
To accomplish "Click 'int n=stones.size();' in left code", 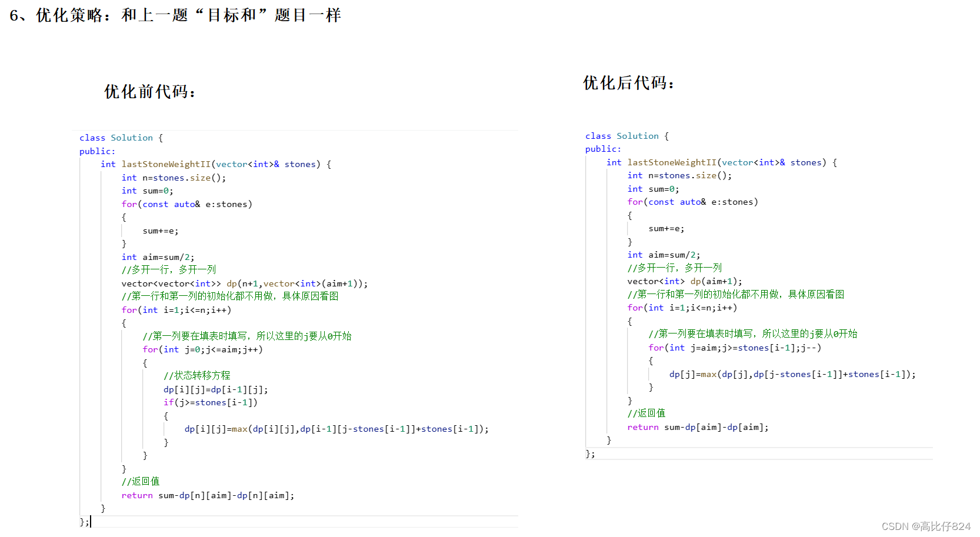I will click(x=174, y=178).
